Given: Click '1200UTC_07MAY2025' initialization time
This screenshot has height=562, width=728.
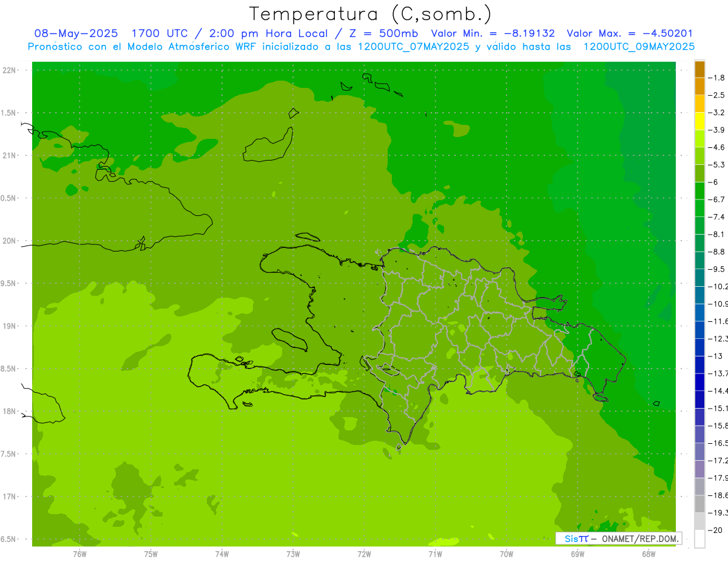Looking at the screenshot, I should [x=414, y=47].
